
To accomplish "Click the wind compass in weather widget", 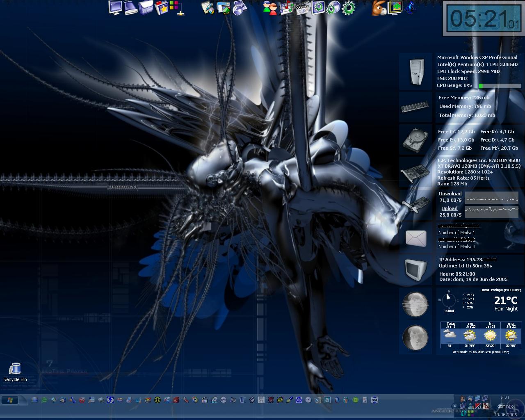I will click(x=449, y=300).
